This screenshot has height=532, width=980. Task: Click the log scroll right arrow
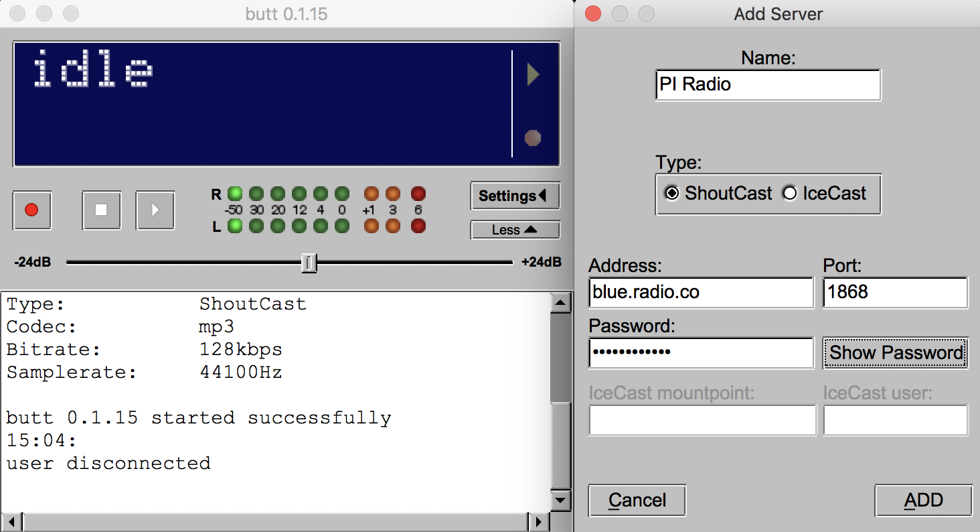coord(537,521)
